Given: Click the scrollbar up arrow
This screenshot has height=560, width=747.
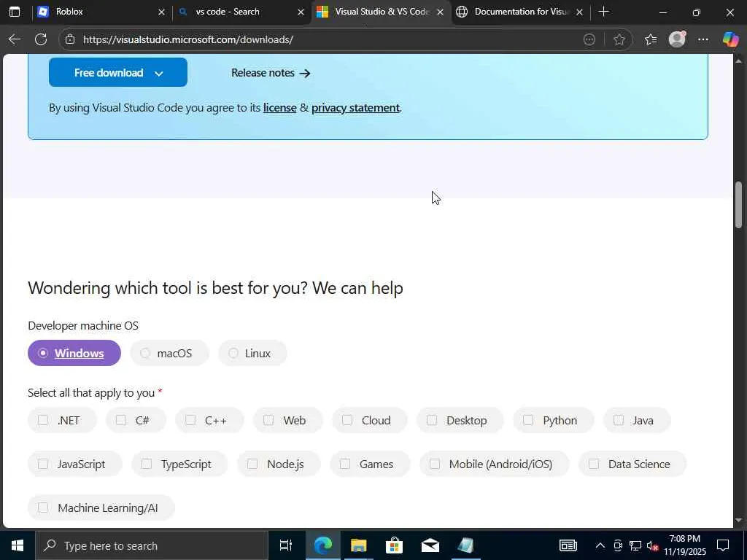Looking at the screenshot, I should coord(738,61).
